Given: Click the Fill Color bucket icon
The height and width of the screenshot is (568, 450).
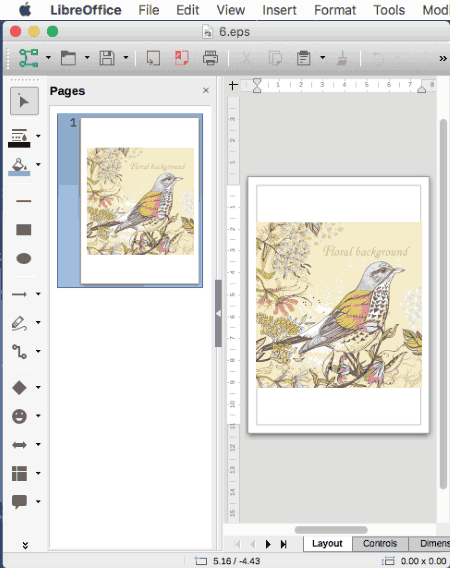Looking at the screenshot, I should tap(19, 167).
